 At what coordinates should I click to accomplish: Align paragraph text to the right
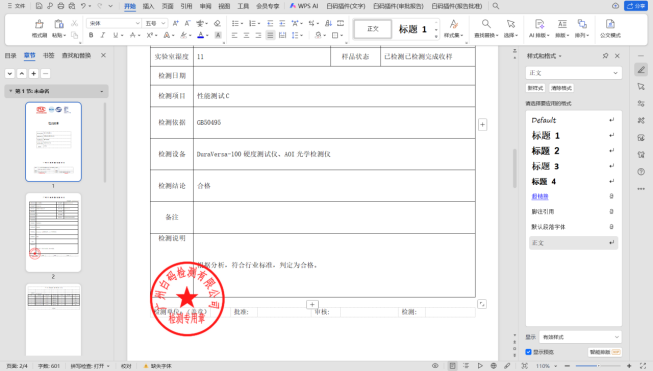[258, 35]
